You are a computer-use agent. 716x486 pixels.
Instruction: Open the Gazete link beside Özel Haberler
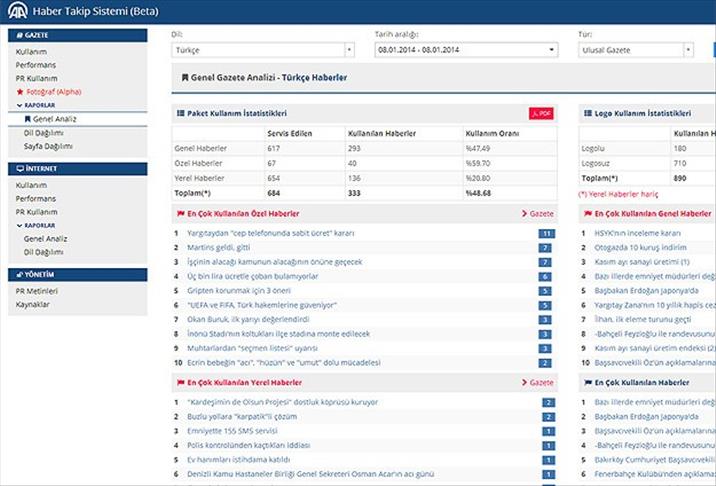(537, 213)
